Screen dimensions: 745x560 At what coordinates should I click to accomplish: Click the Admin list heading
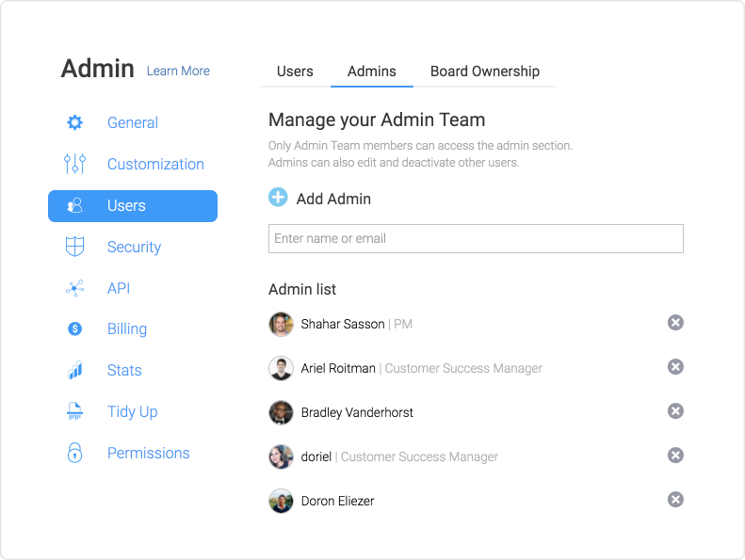302,289
